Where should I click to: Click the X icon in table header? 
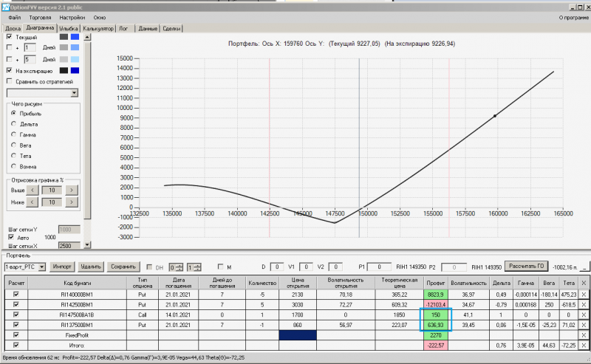click(x=584, y=283)
